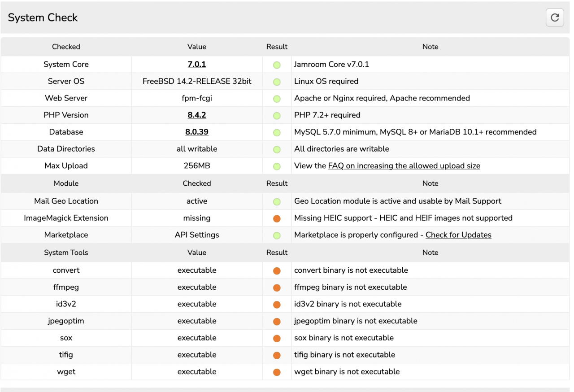Select the System Check page title
The width and height of the screenshot is (574, 392).
[x=43, y=17]
